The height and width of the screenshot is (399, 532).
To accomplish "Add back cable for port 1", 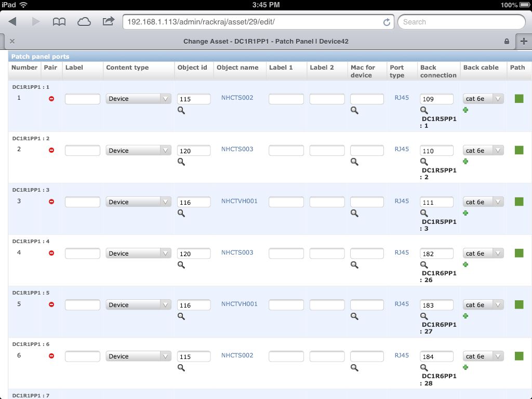I will tap(465, 110).
